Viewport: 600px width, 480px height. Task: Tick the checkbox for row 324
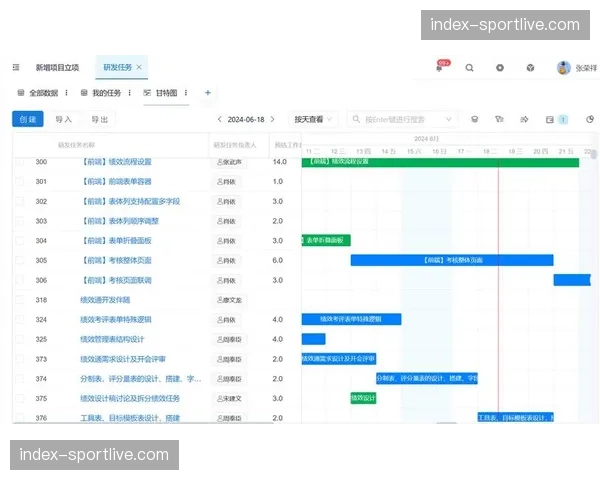tap(20, 320)
